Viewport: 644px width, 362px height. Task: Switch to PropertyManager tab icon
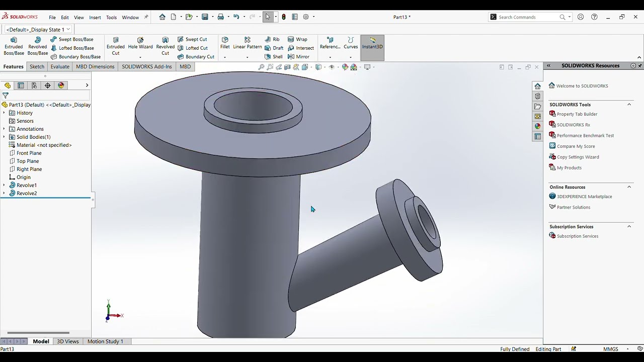pyautogui.click(x=21, y=85)
